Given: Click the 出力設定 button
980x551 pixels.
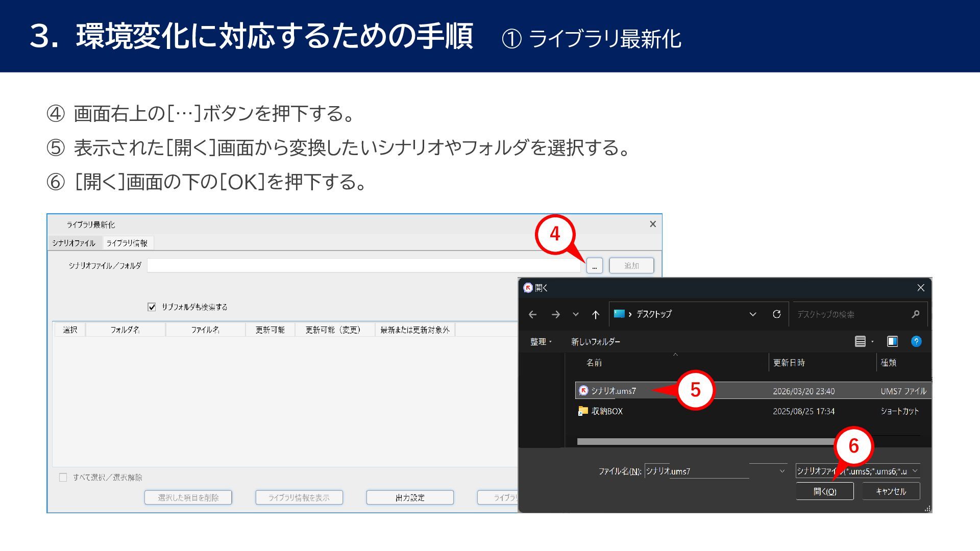Looking at the screenshot, I should pyautogui.click(x=410, y=497).
